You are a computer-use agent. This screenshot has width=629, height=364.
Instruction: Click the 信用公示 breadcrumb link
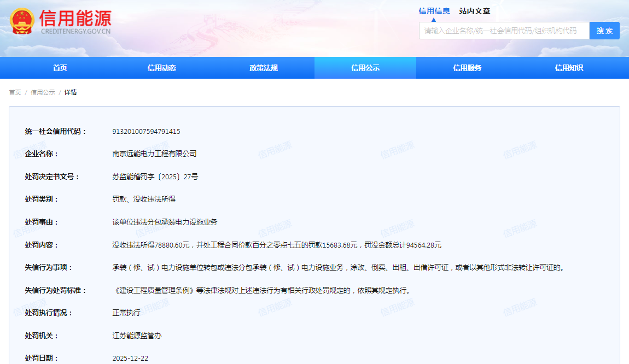pos(43,92)
